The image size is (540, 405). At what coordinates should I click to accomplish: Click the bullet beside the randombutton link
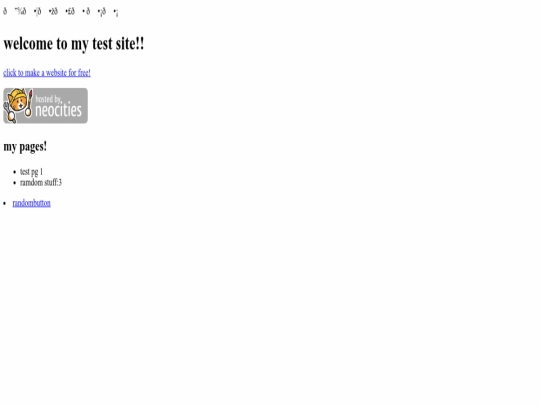pos(4,204)
